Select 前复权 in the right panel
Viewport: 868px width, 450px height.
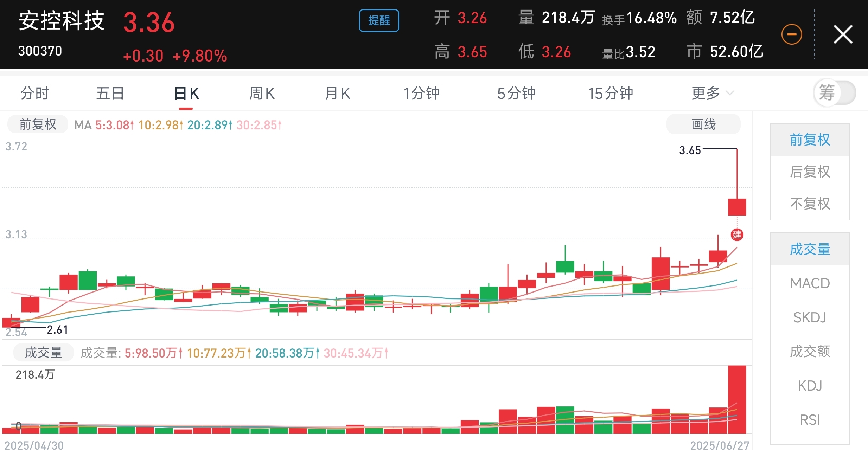810,140
